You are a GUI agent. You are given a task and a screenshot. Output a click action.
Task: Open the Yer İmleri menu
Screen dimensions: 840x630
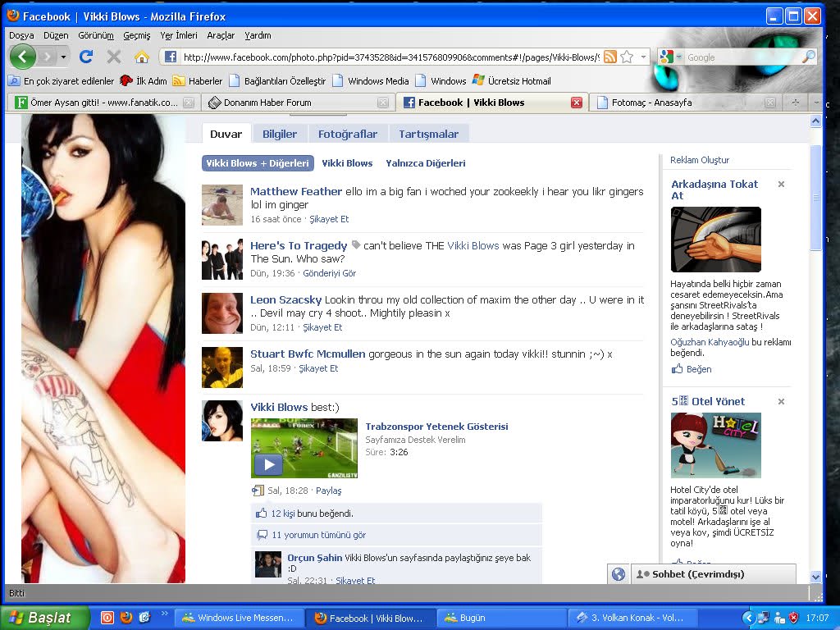(178, 35)
